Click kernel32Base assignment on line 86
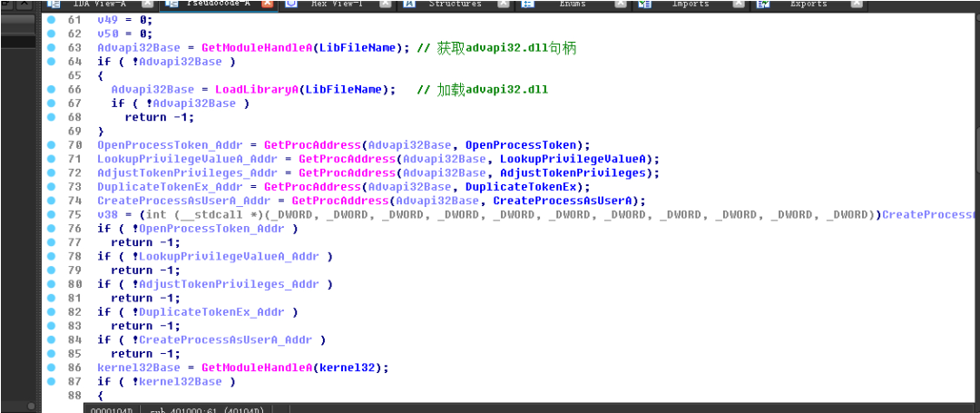Screen dimensions: 980x413 pyautogui.click(x=139, y=368)
